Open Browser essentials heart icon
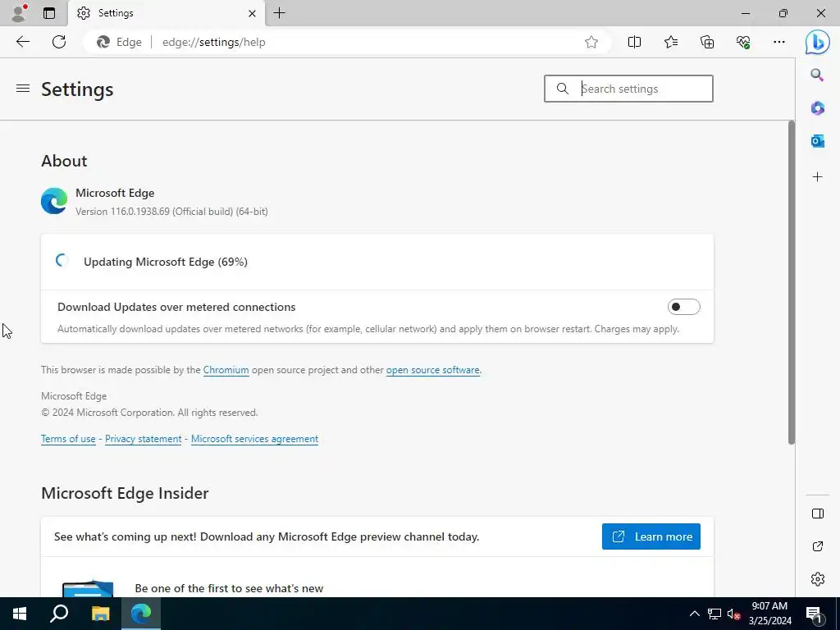 [x=743, y=42]
